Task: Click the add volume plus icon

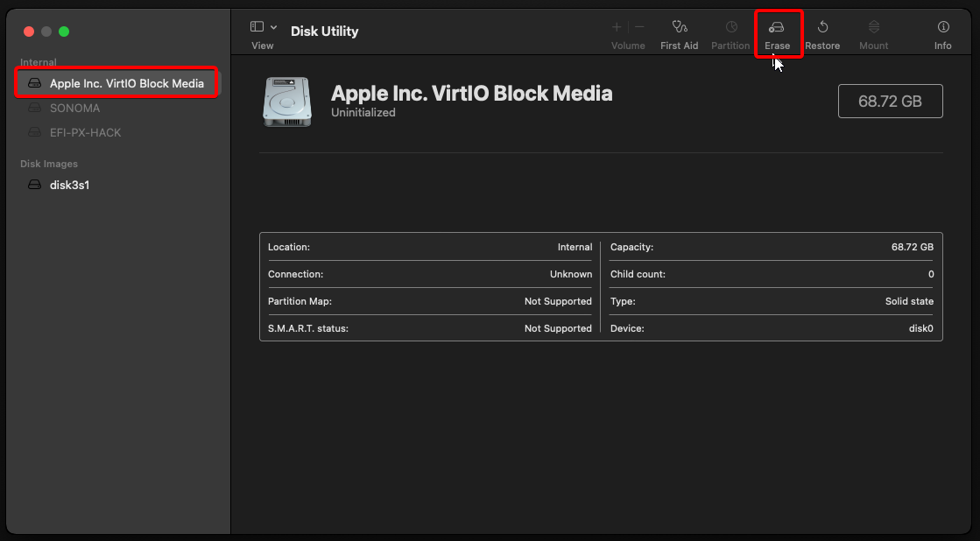Action: [x=617, y=27]
